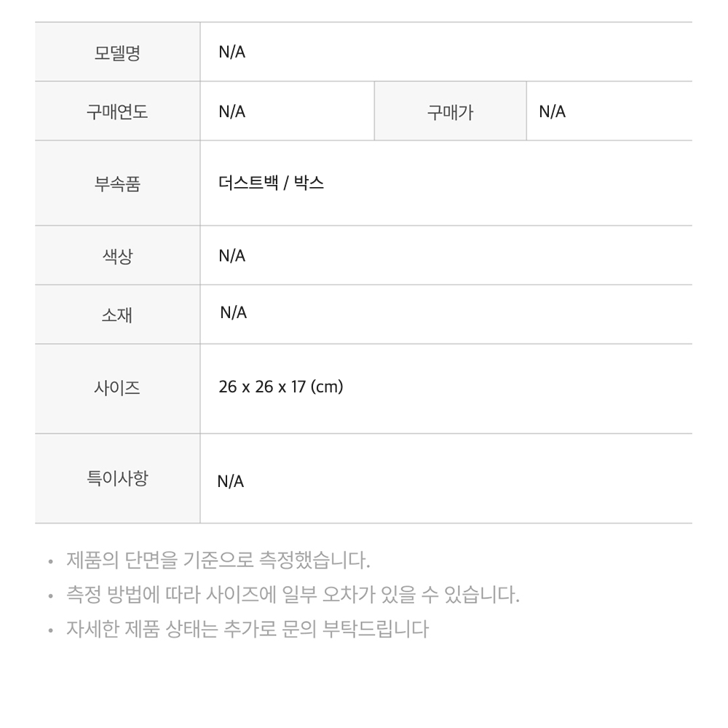
Task: Select the 색상 N/A value
Action: [x=232, y=256]
